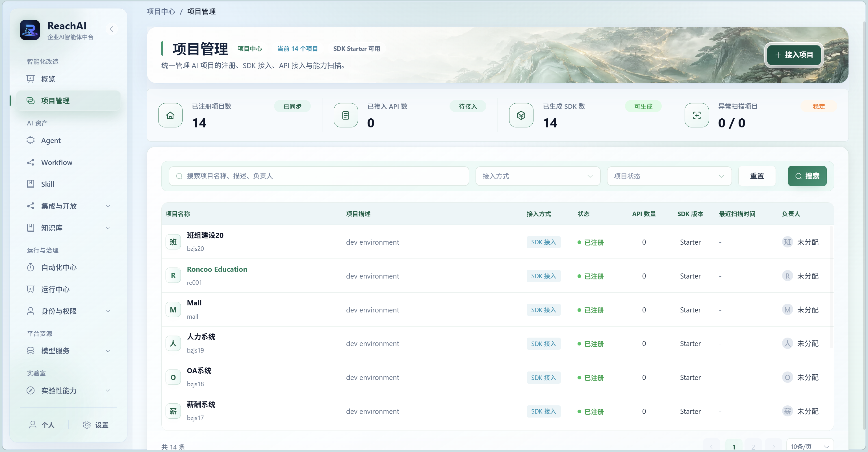This screenshot has height=452, width=868.
Task: Click the O avatar of OA系统 row
Action: point(173,377)
